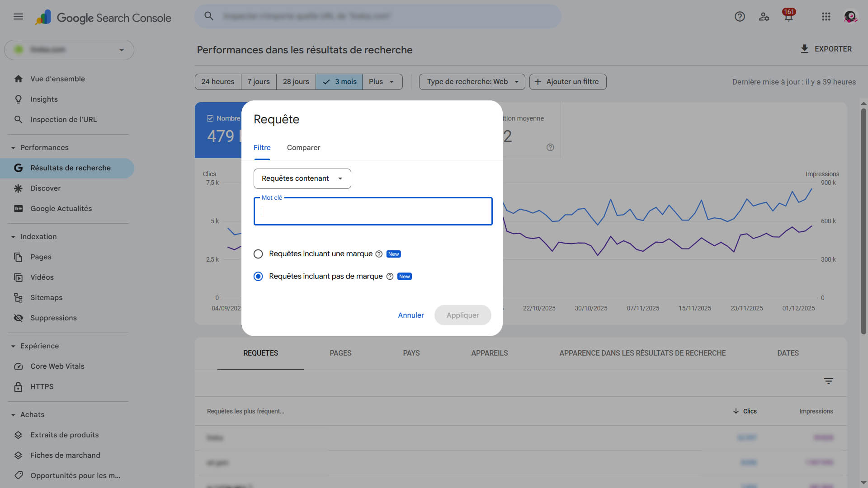Open the account profile avatar
The image size is (868, 488).
tap(850, 17)
